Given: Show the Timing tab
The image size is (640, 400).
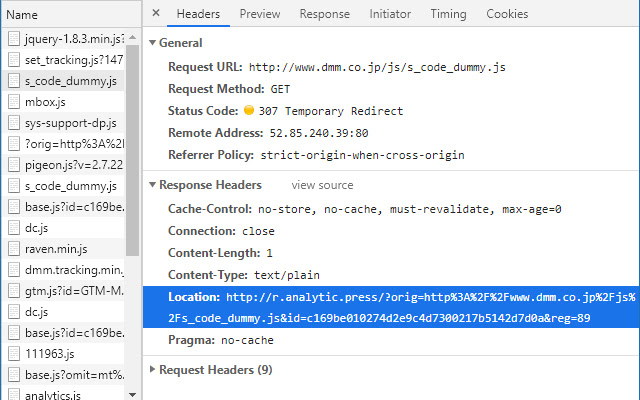Looking at the screenshot, I should [448, 14].
